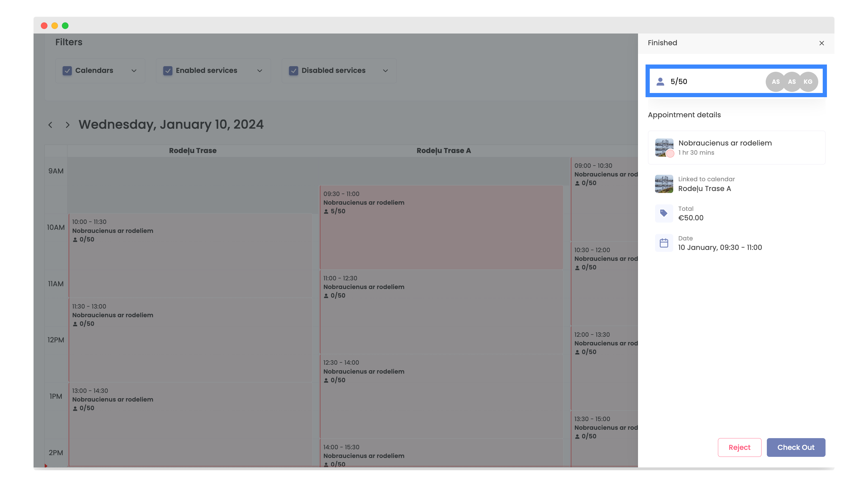Image resolution: width=868 pixels, height=487 pixels.
Task: Expand the Calendars filter dropdown
Action: tap(134, 71)
